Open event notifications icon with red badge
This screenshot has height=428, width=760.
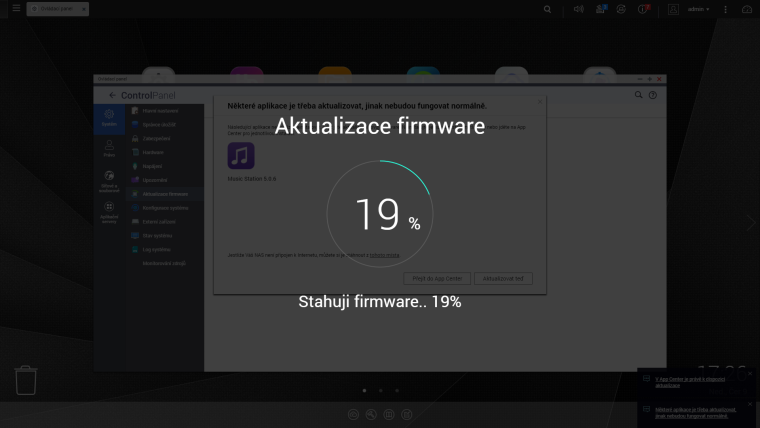(643, 9)
